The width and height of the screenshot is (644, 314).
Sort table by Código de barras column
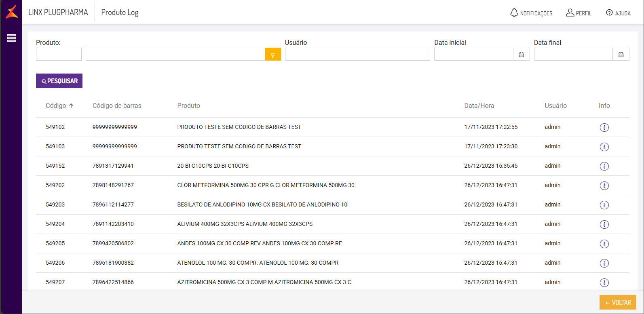coord(117,105)
